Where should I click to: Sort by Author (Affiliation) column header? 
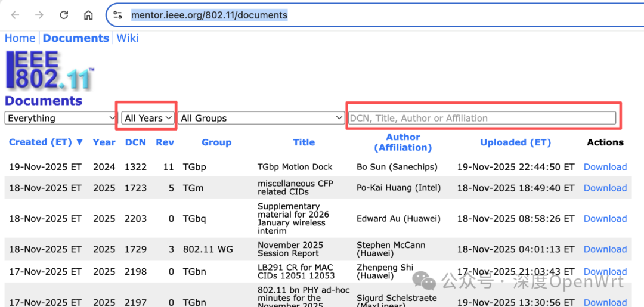coord(403,142)
